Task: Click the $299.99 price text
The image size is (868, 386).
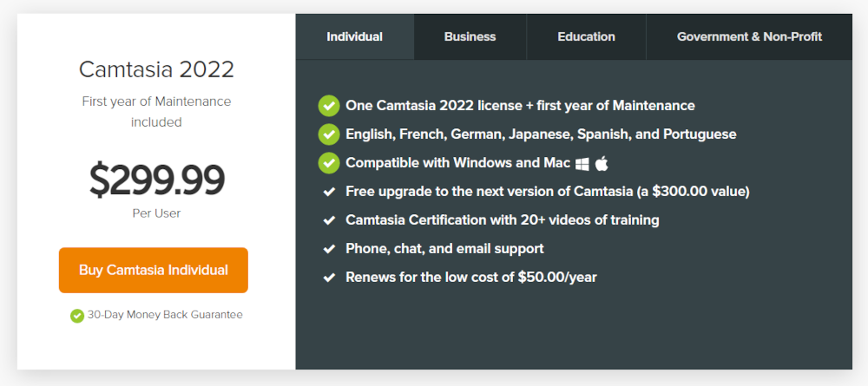Action: (156, 180)
